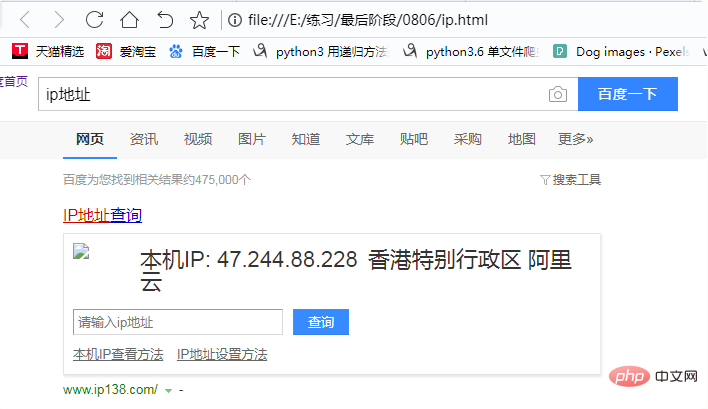
Task: Open the www.ip138.com/ link
Action: 111,389
